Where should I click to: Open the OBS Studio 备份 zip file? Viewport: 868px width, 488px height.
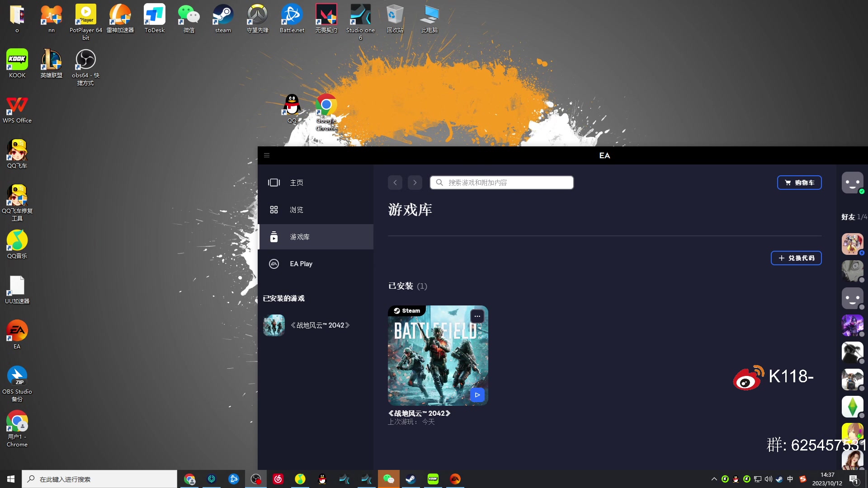pos(17,383)
